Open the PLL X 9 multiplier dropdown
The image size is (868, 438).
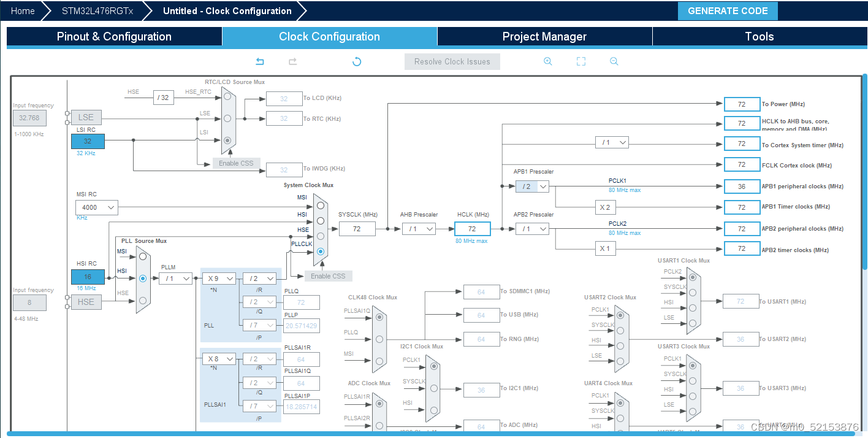(x=219, y=279)
